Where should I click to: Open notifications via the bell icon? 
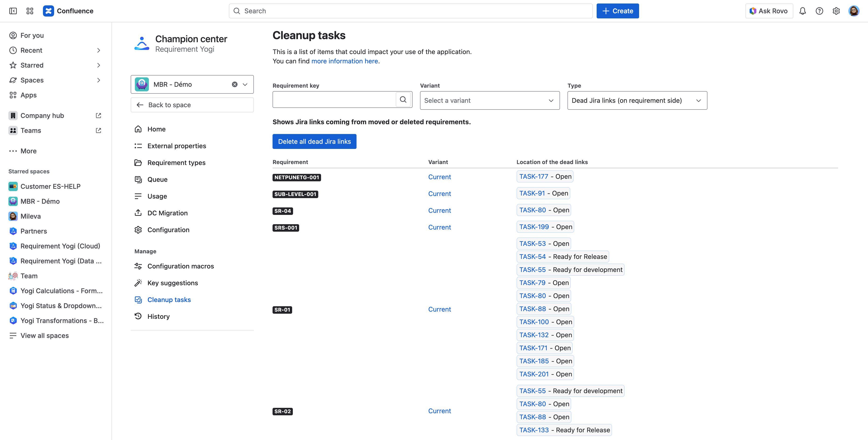pos(803,11)
